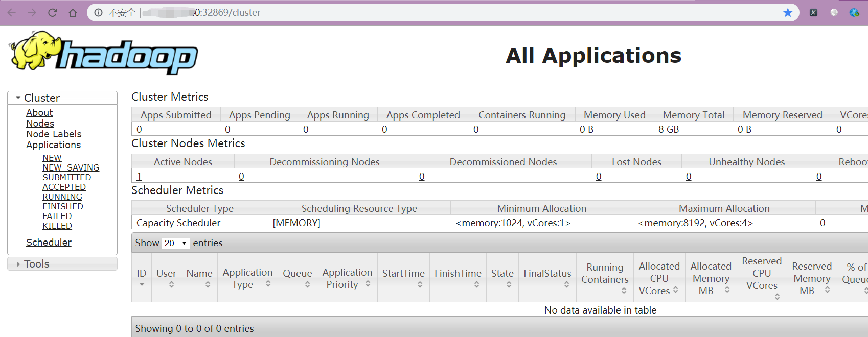Open rebooted nodes count link
Viewport: 868px width, 337px height.
[819, 176]
